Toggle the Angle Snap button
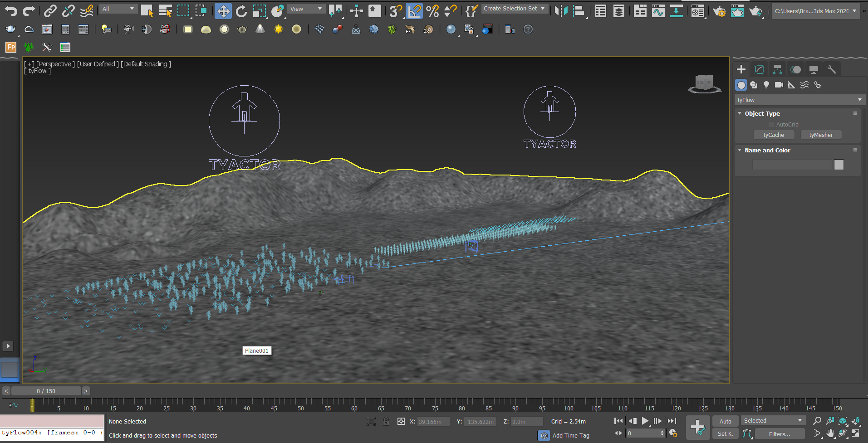868x443 pixels. (414, 11)
